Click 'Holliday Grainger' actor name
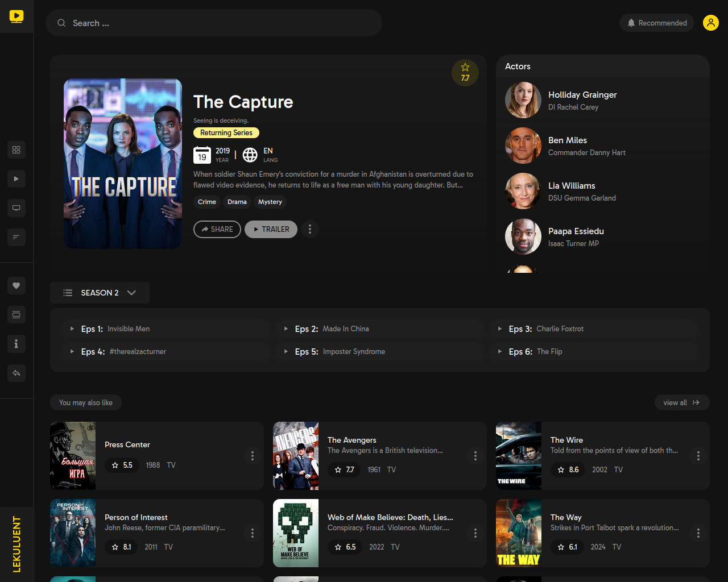The height and width of the screenshot is (582, 728). pyautogui.click(x=582, y=95)
